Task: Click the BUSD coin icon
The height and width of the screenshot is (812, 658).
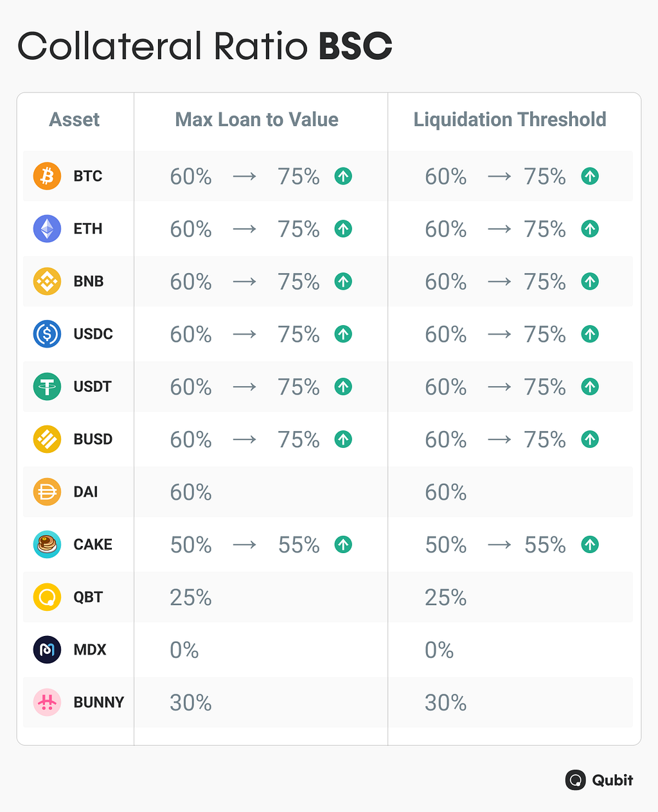Action: pos(47,439)
